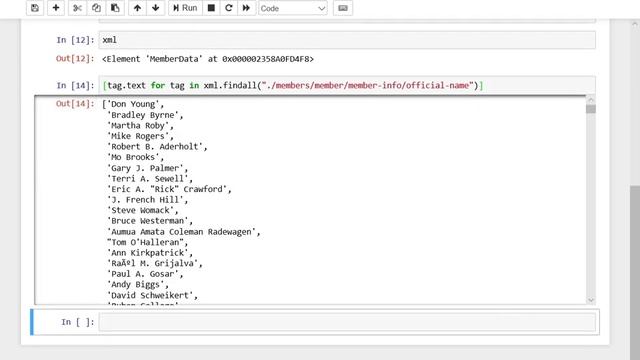Click the In [14] prompt label

tap(75, 86)
